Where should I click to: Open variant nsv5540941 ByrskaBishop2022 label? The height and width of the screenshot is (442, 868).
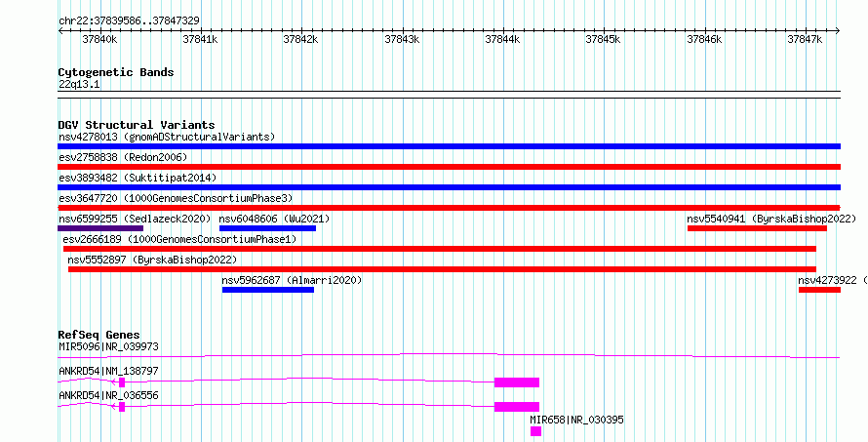[x=771, y=219]
